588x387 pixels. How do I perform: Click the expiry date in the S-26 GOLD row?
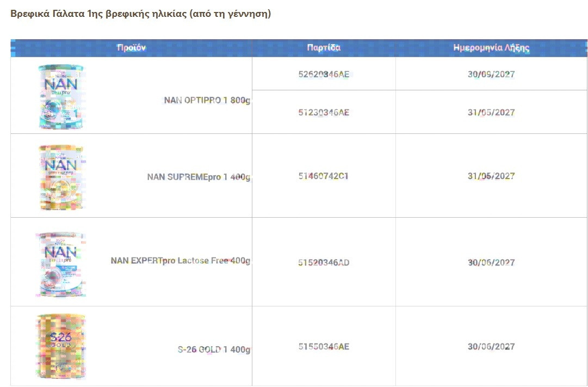point(491,347)
